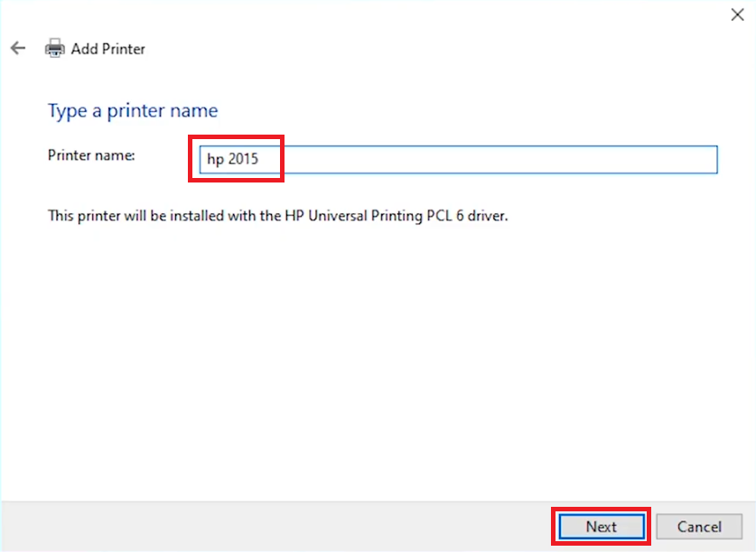
Task: Click the "Type a printer name" heading
Action: click(x=133, y=111)
